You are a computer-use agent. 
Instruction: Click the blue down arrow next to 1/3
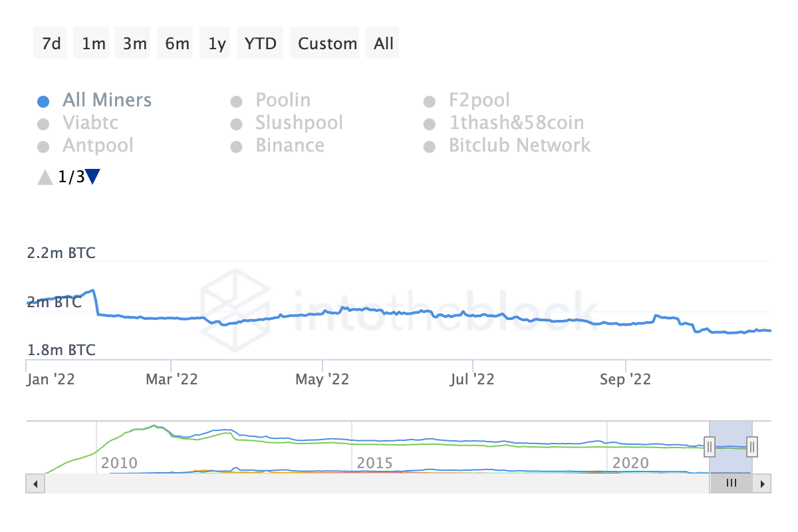(x=94, y=177)
